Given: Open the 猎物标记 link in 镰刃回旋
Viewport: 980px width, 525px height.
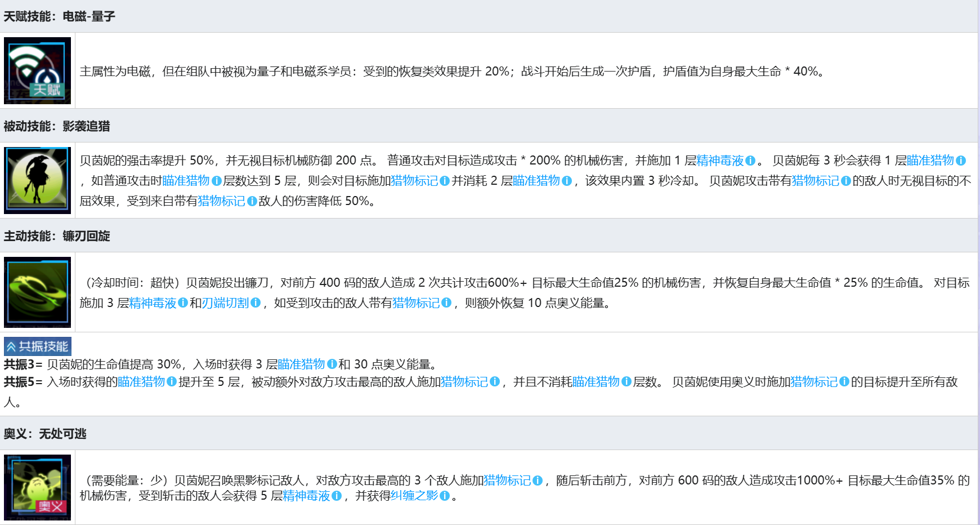Looking at the screenshot, I should pyautogui.click(x=416, y=303).
